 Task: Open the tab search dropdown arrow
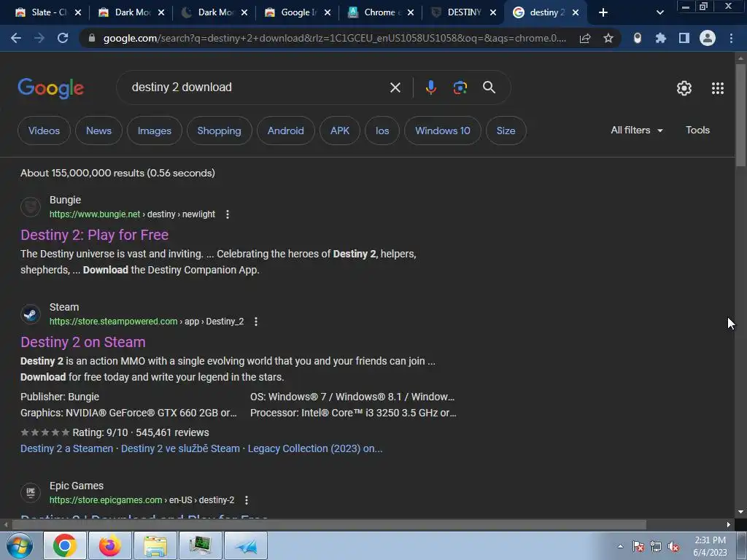659,12
